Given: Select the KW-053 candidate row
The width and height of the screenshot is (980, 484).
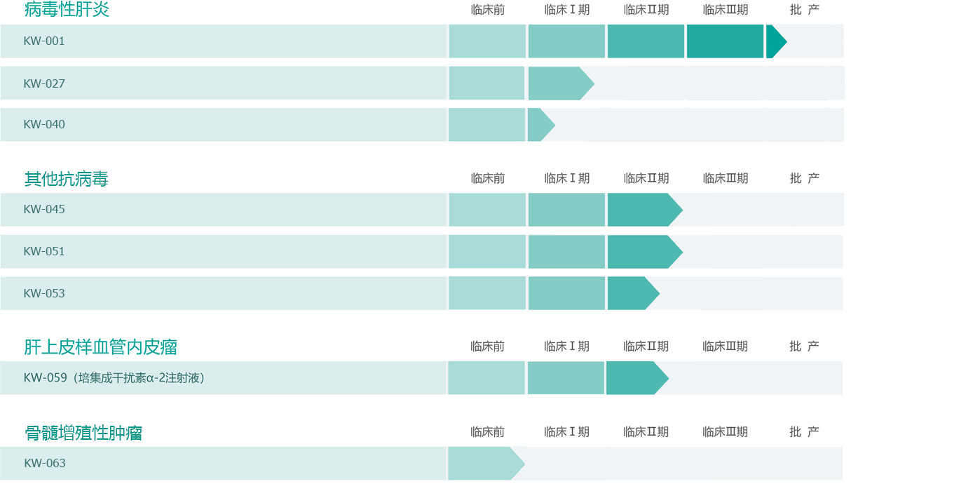Looking at the screenshot, I should (44, 293).
